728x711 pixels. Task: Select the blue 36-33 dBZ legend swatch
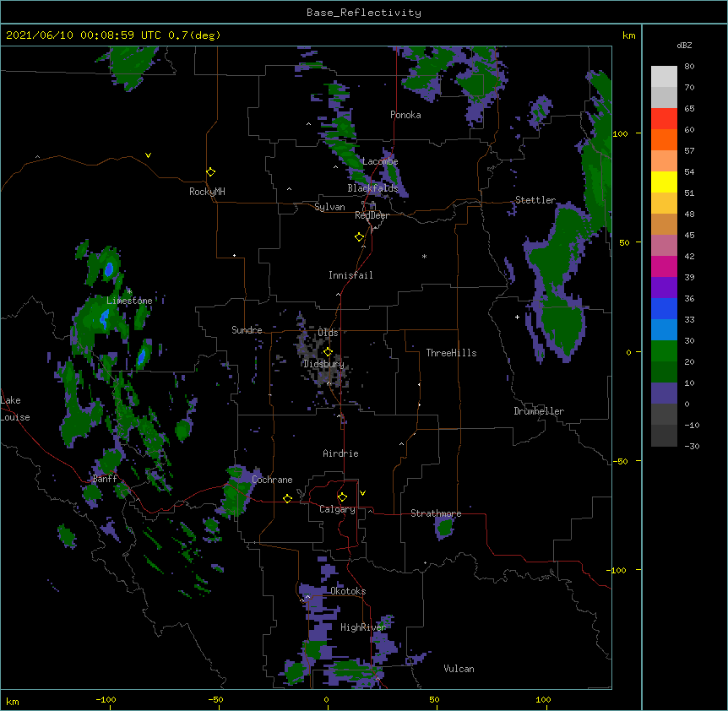664,308
